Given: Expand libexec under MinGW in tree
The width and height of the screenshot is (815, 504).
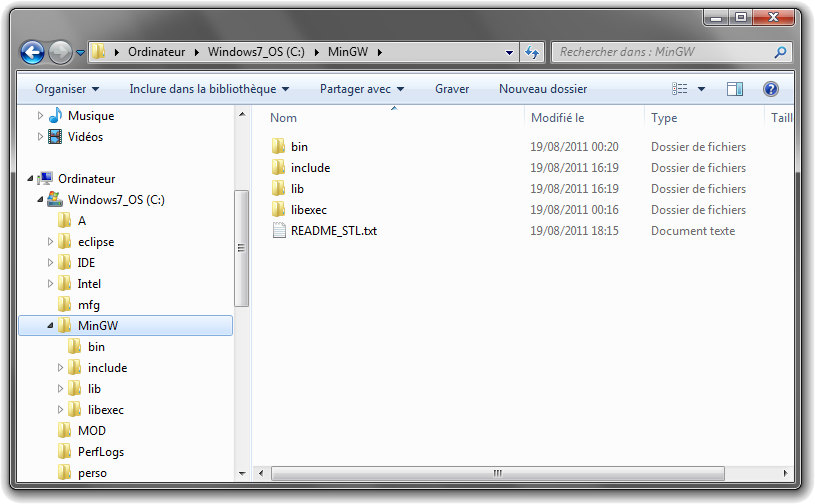Looking at the screenshot, I should [x=60, y=410].
